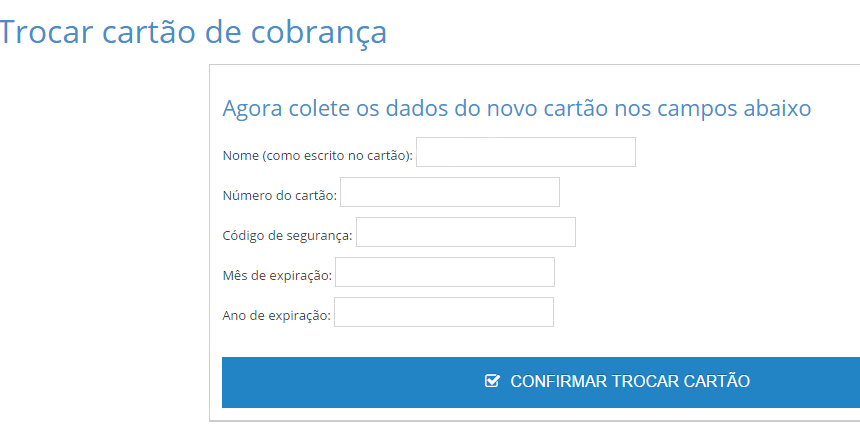Select the Código de segurança input box
860x431 pixels.
[466, 232]
